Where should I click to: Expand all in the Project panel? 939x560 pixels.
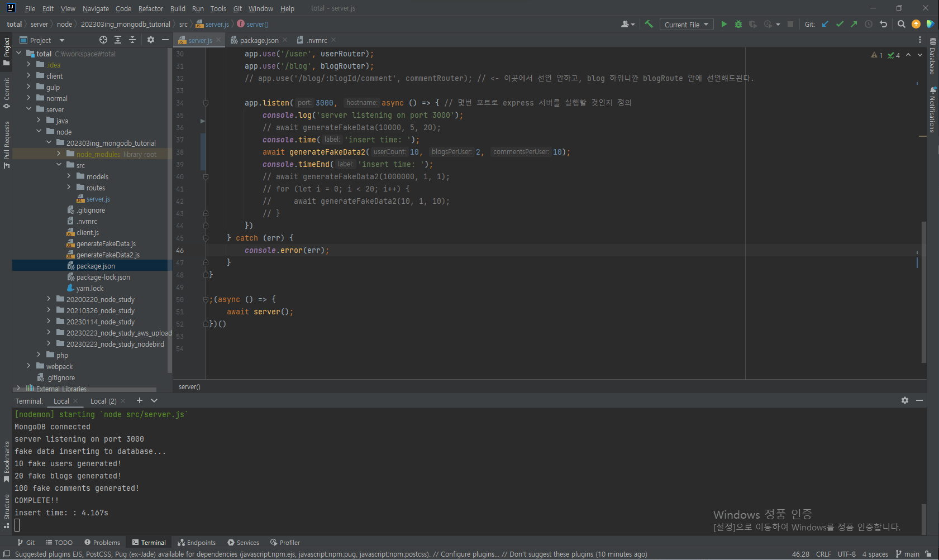(118, 40)
